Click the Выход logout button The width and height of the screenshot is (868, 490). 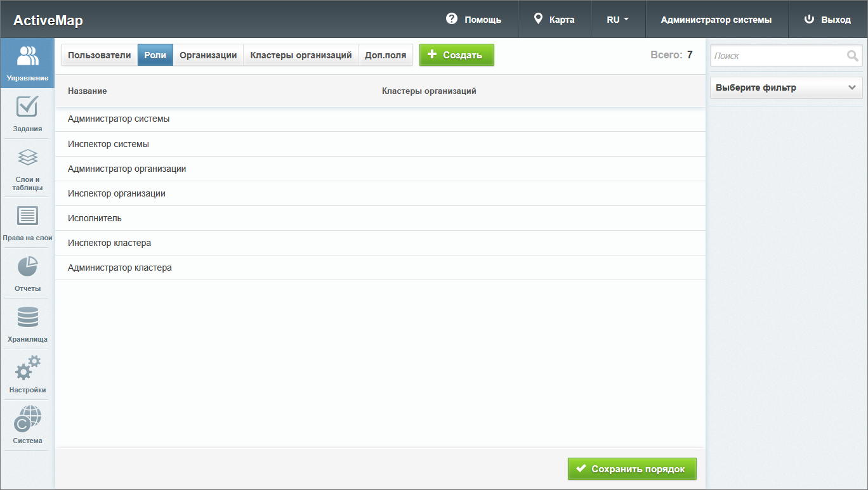pos(827,20)
